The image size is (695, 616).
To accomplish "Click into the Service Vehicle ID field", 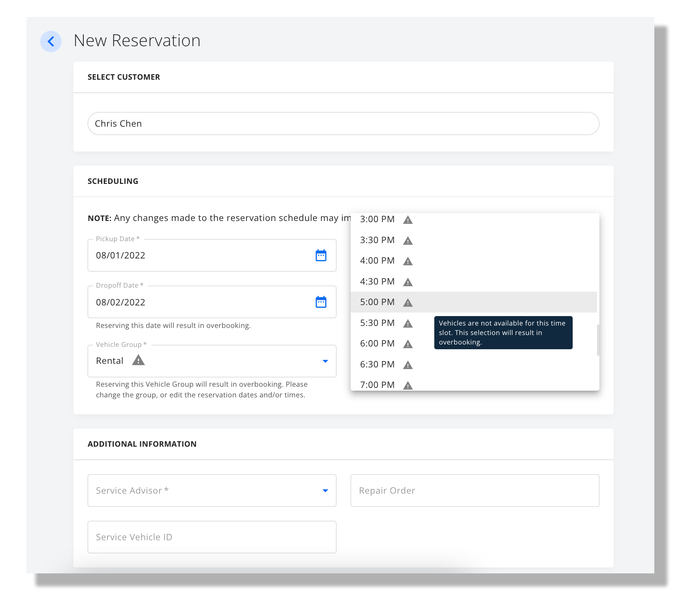I will [212, 537].
